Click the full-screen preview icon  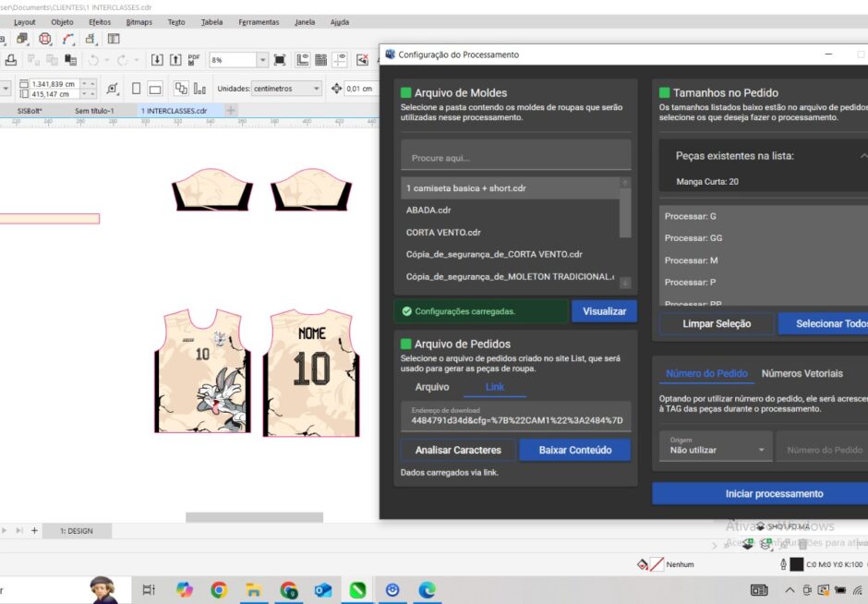(280, 60)
